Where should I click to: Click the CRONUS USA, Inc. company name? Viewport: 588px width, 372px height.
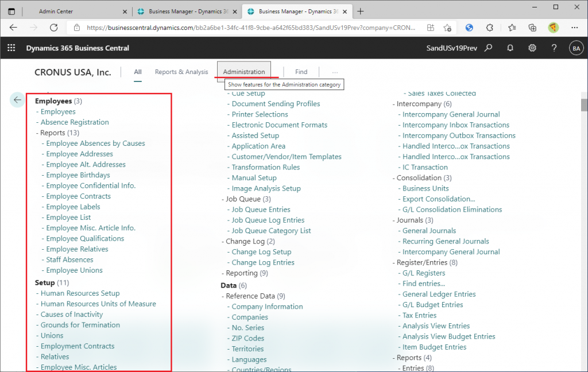[x=73, y=72]
